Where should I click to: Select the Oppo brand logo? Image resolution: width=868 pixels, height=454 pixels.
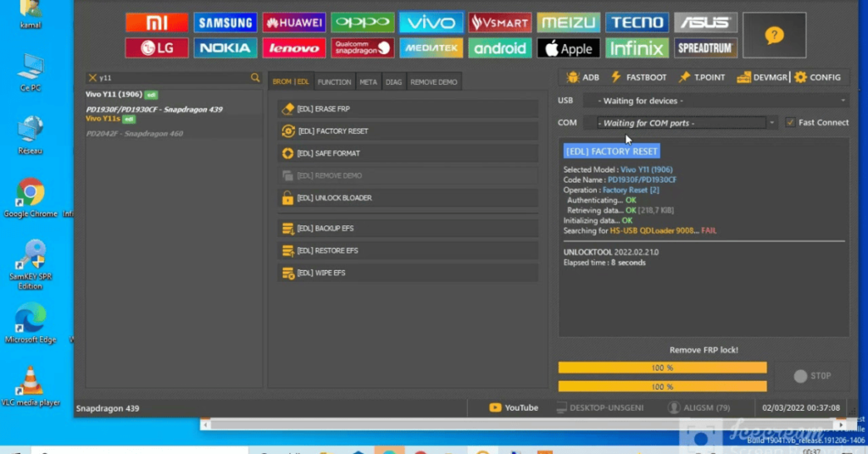click(363, 23)
